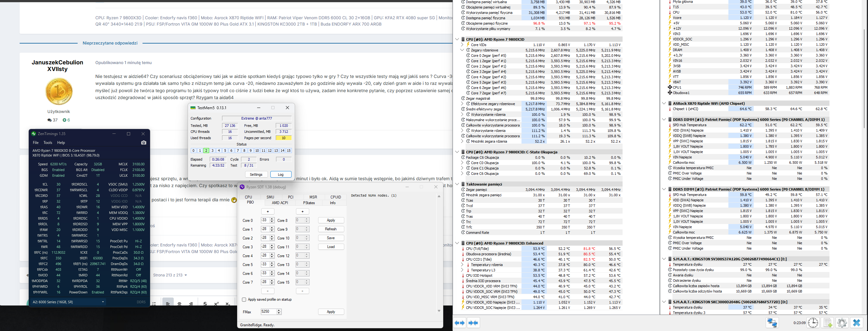
Task: Click HWiNFO shrink columns arrows icon
Action: click(473, 323)
